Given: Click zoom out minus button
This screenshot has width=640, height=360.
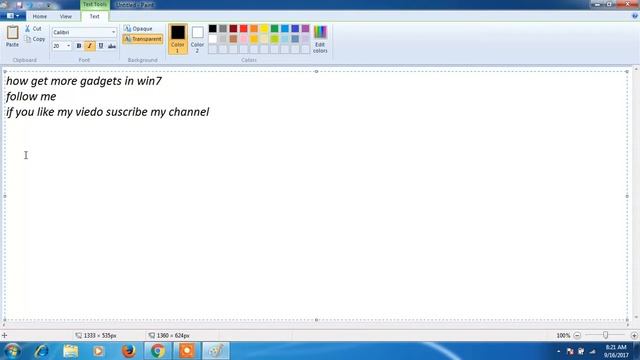Looking at the screenshot, I should click(x=577, y=336).
